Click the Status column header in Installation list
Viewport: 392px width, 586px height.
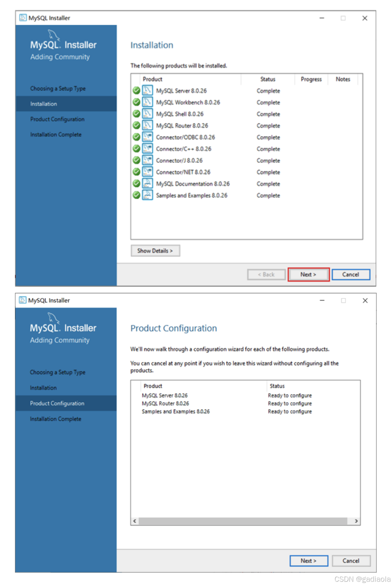[268, 79]
